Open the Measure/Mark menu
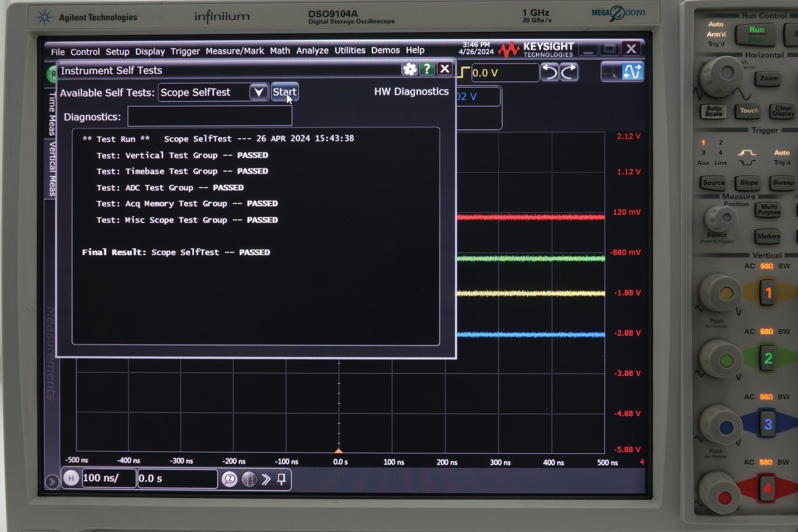 [235, 51]
